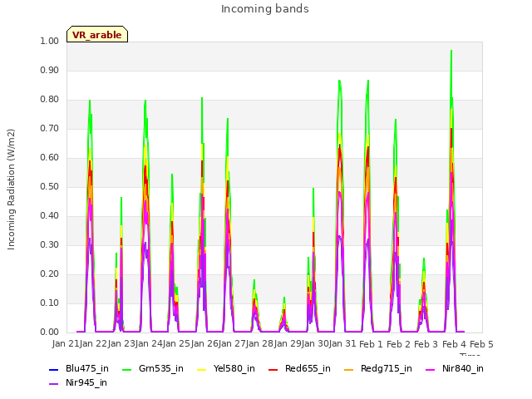This screenshot has height=399, width=532.
Task: Click the Nir840_in magenta legend swatch
Action: point(431,369)
